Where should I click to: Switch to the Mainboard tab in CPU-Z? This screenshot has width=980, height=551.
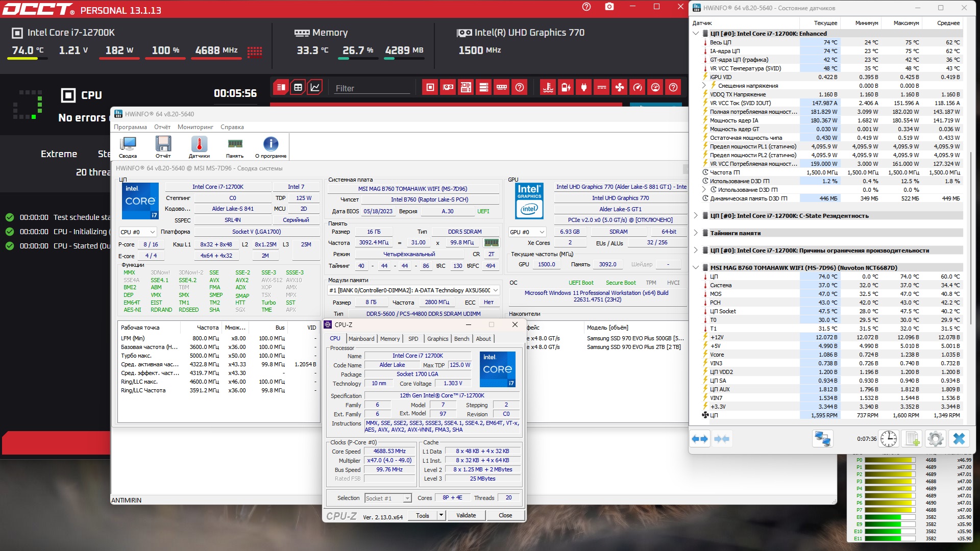(x=361, y=339)
